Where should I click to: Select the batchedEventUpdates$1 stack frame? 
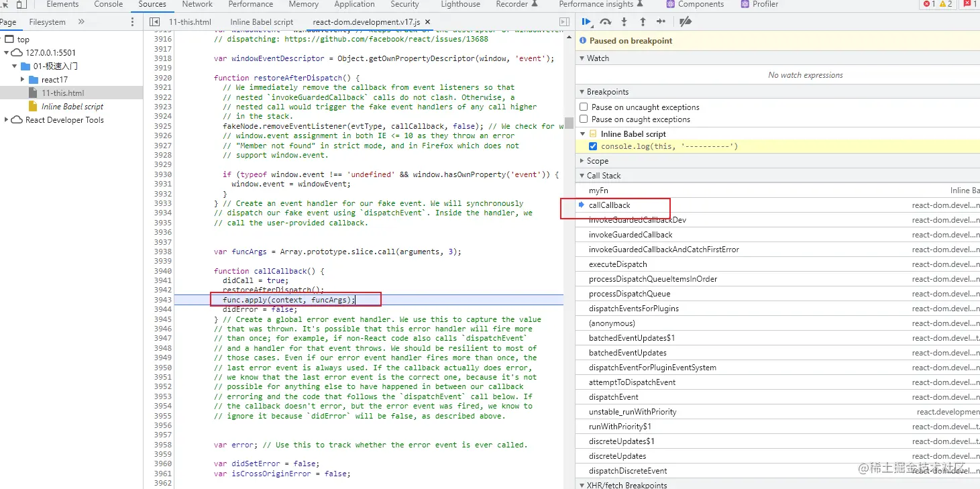click(x=778, y=338)
